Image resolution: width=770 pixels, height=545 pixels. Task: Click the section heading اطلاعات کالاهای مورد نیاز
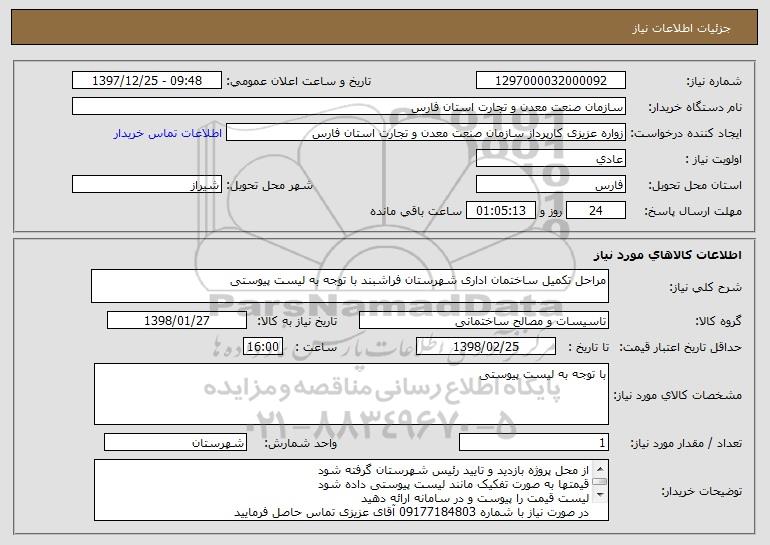667,255
